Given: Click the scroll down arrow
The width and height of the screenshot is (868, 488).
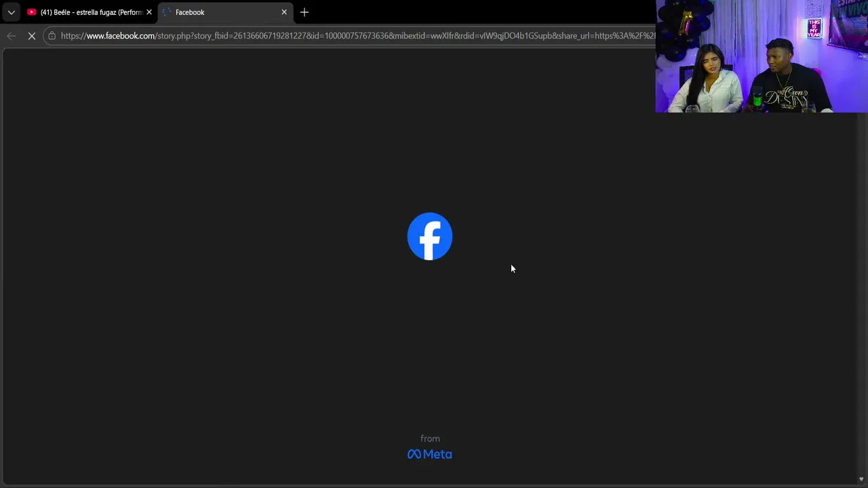Looking at the screenshot, I should 861,479.
